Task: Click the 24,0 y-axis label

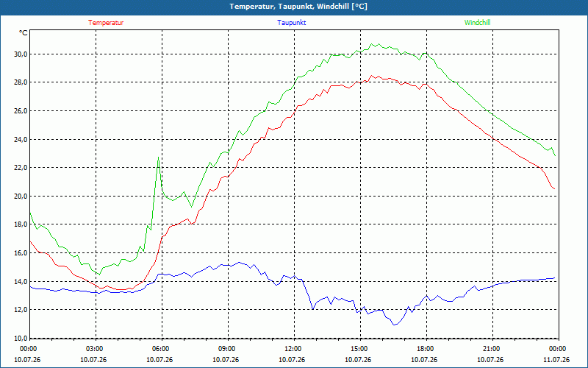Action: pyautogui.click(x=21, y=139)
